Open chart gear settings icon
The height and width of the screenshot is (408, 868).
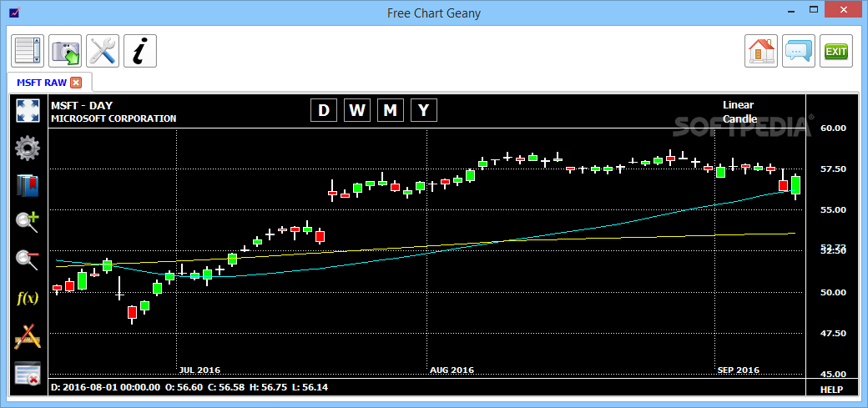[28, 149]
